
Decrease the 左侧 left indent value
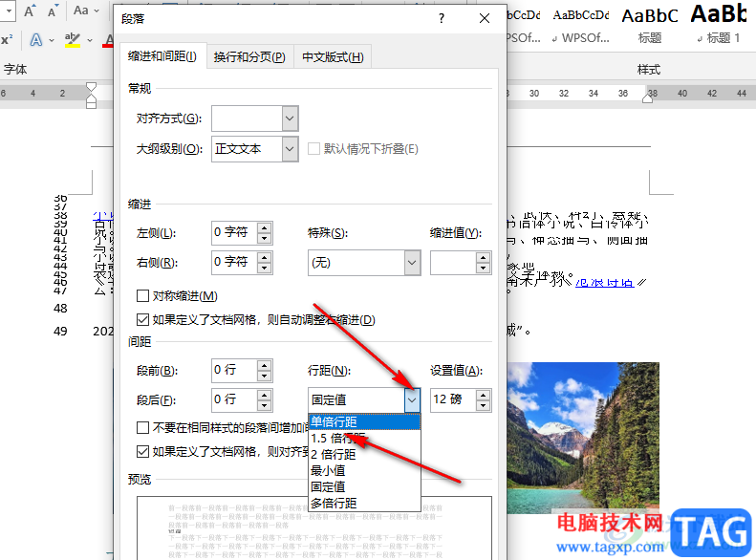[x=264, y=239]
